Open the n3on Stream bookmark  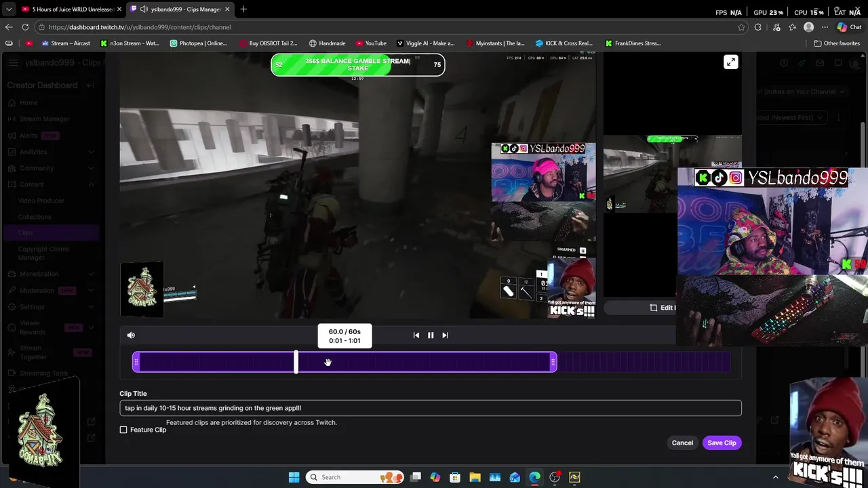click(130, 43)
